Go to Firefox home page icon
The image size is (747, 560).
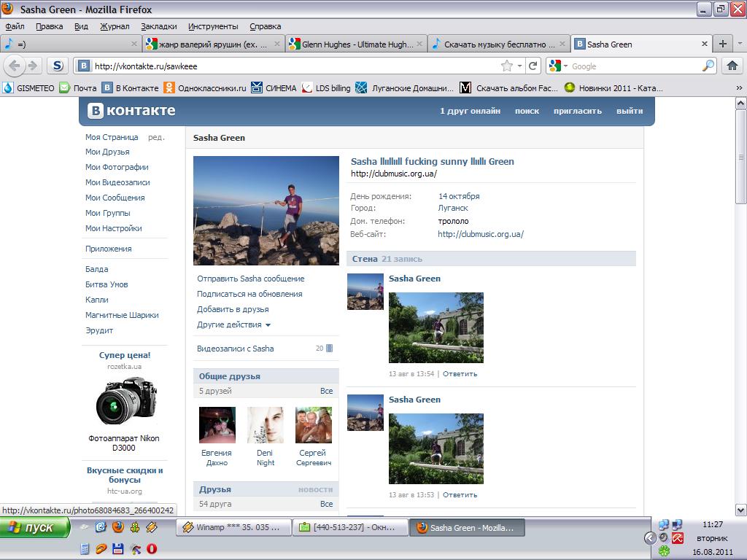(x=732, y=66)
